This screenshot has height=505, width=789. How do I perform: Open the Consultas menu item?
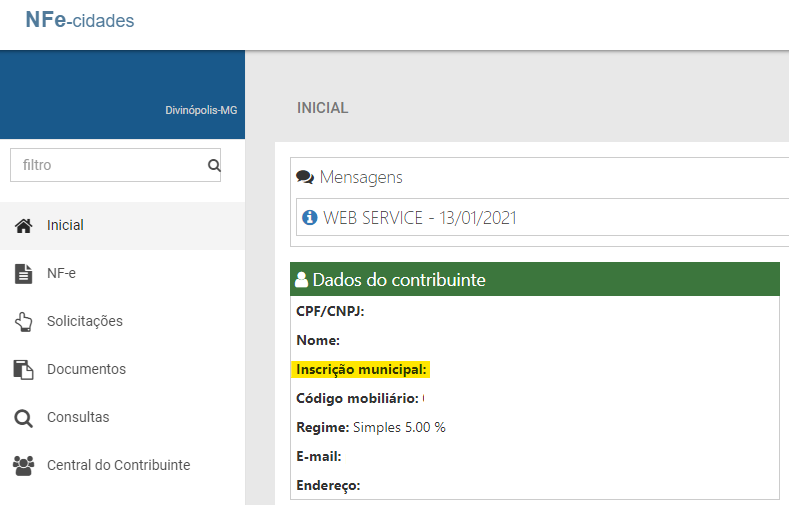[122, 417]
